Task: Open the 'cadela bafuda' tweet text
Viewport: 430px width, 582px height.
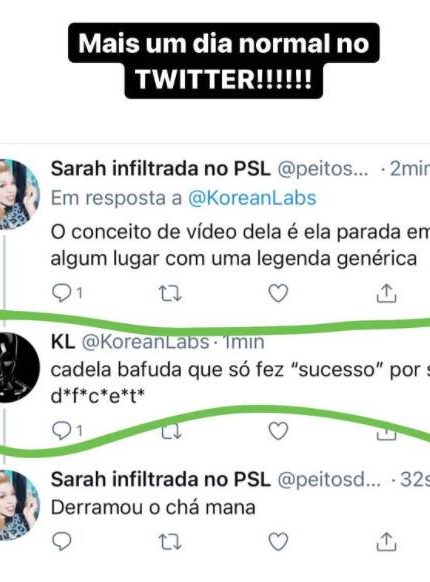Action: (240, 383)
